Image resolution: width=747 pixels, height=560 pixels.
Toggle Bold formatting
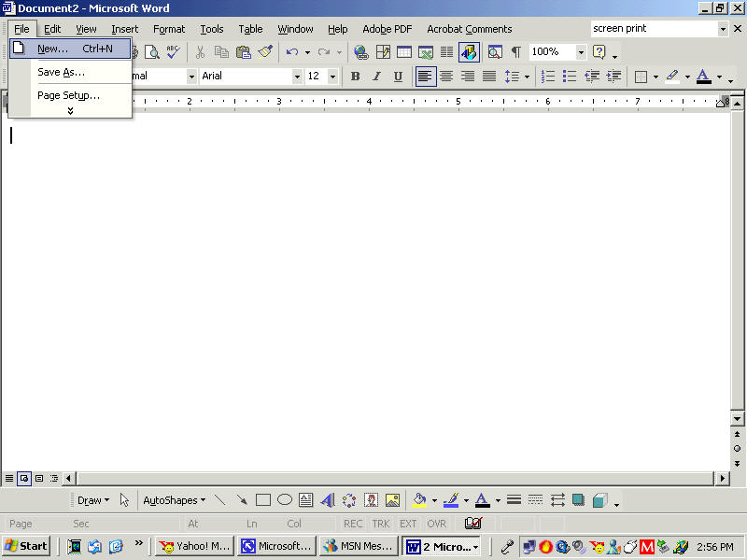[355, 77]
